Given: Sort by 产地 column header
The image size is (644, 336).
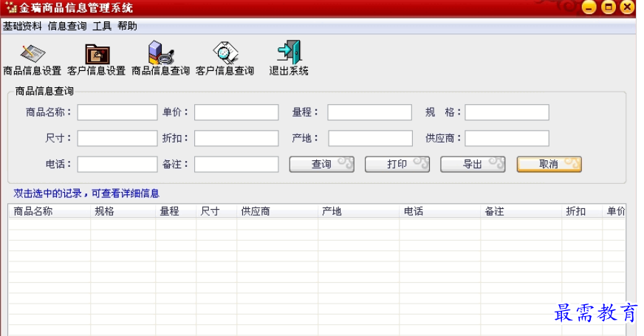Looking at the screenshot, I should [x=358, y=211].
